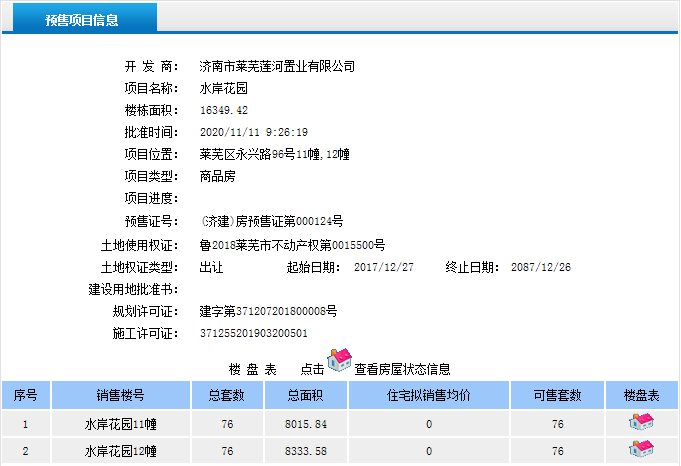Click planning permit 建字第371207201800008号
681x466 pixels.
[x=268, y=311]
